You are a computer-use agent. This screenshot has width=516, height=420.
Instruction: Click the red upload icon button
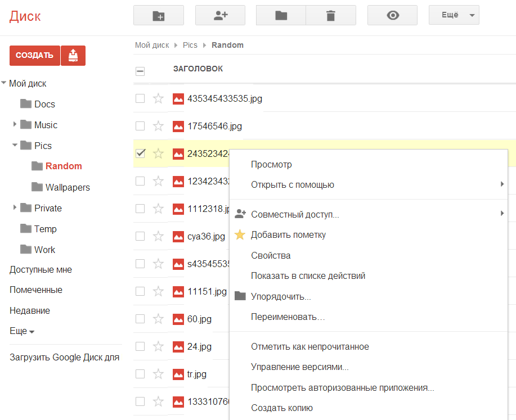(x=73, y=56)
